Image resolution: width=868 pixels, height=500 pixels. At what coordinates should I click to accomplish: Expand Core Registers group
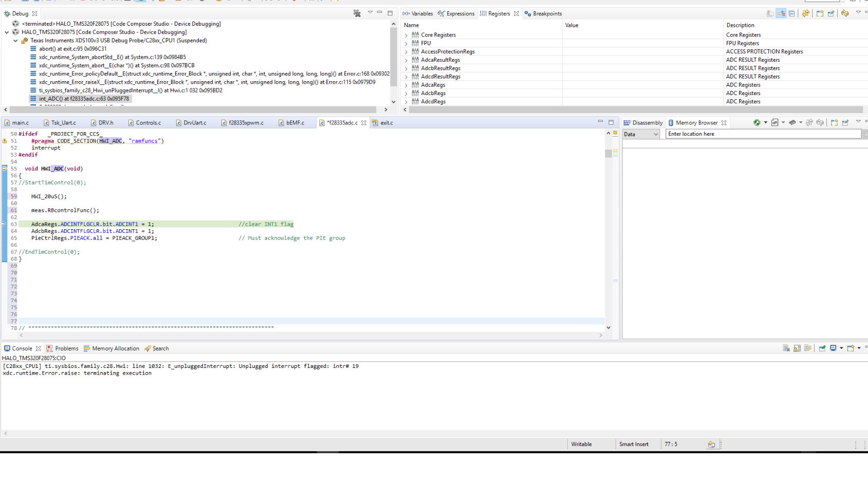coord(406,35)
